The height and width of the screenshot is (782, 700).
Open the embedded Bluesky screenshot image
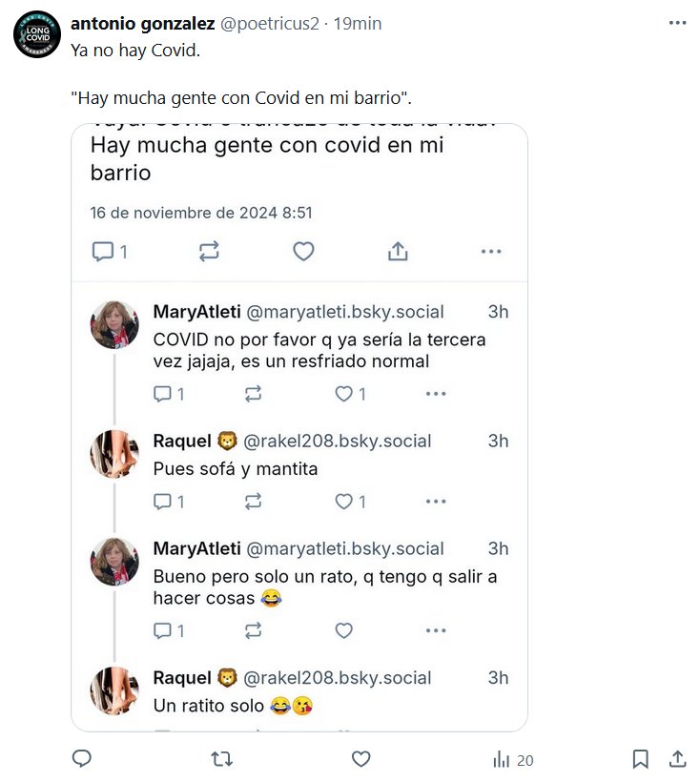point(299,427)
